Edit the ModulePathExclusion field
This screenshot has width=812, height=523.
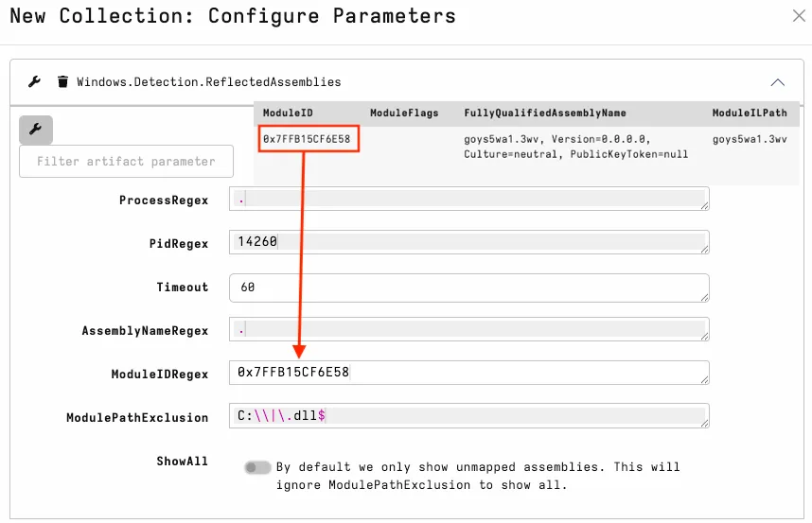tap(468, 416)
